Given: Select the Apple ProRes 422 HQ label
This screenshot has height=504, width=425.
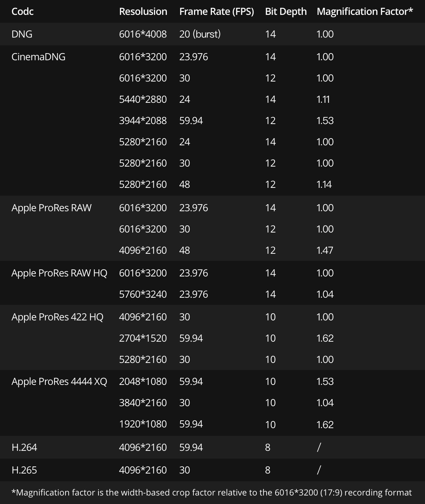Looking at the screenshot, I should 57,317.
